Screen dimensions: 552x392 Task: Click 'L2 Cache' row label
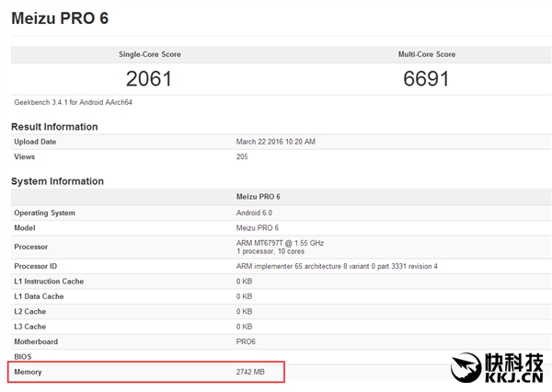[30, 312]
